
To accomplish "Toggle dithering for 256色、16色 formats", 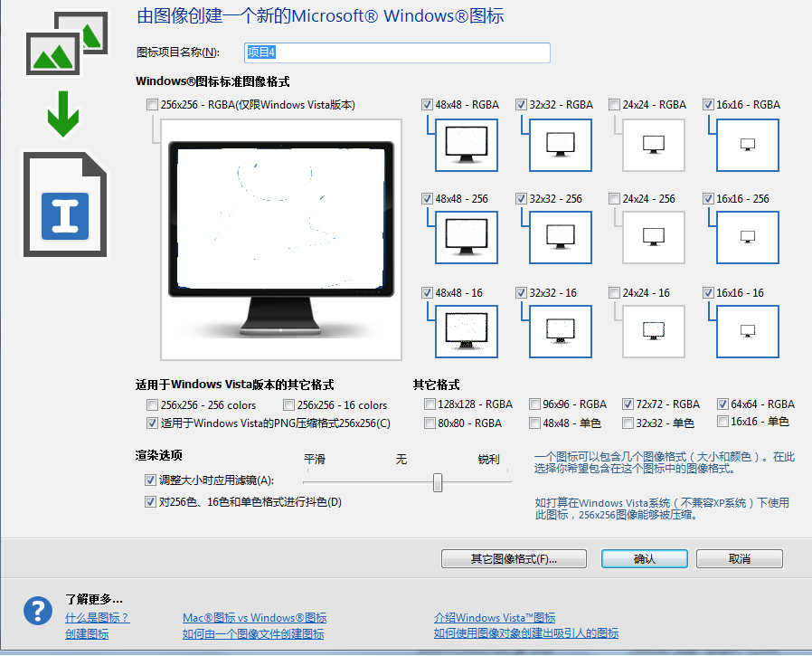I will 150,502.
